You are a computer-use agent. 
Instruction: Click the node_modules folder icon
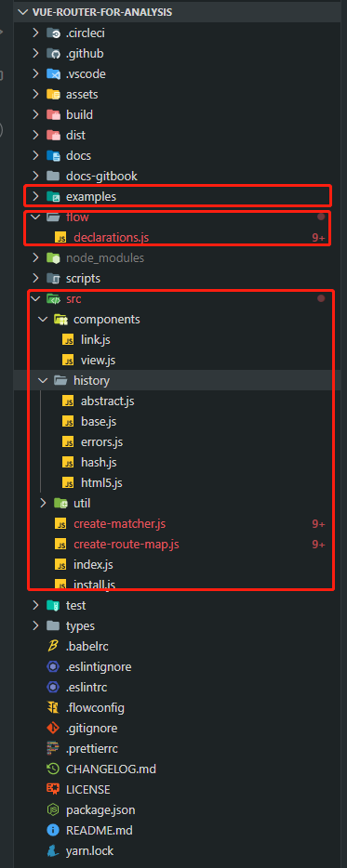[53, 258]
